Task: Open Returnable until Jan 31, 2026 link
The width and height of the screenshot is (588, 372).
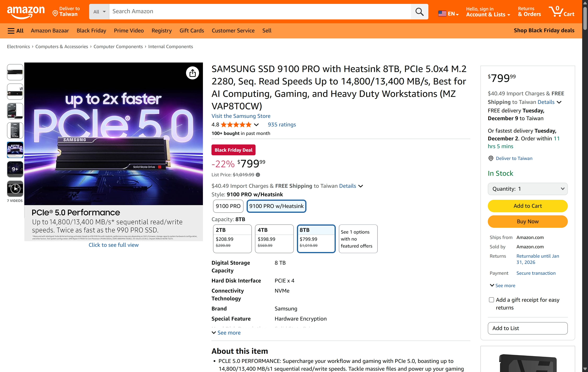Action: click(538, 259)
